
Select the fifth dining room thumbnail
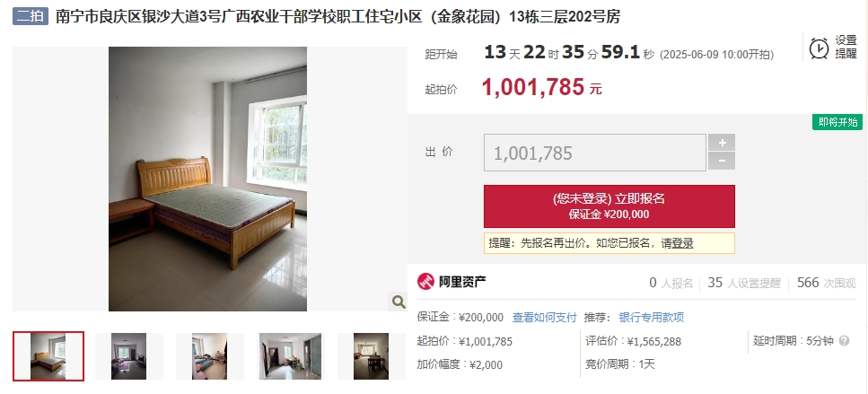(x=371, y=356)
